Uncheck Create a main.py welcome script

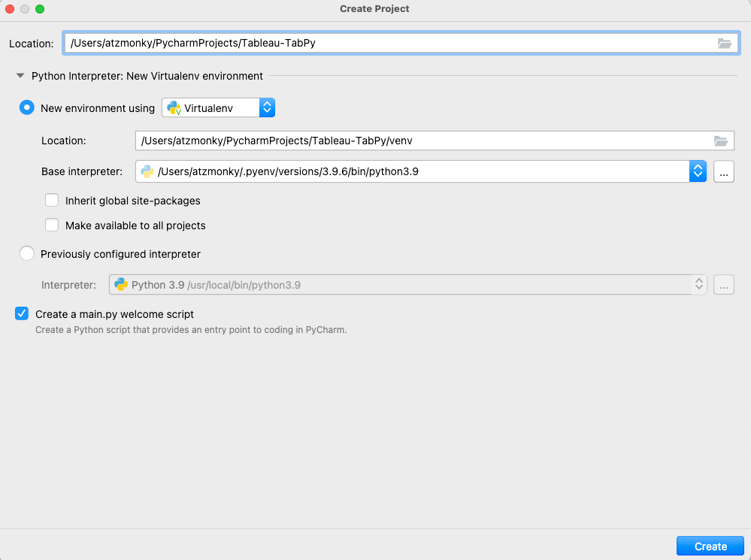pyautogui.click(x=22, y=314)
